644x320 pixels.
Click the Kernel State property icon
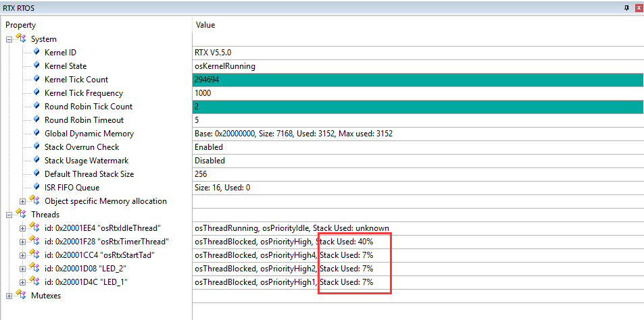point(36,65)
